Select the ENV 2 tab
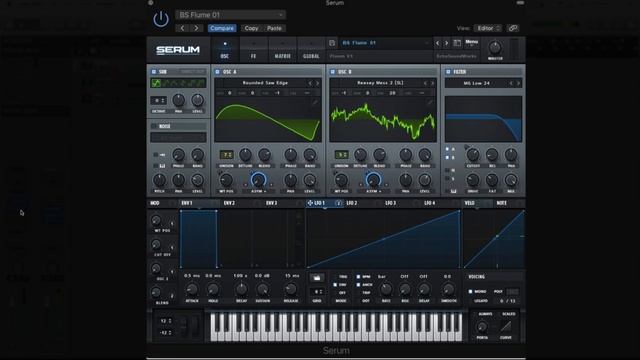The height and width of the screenshot is (360, 640). [229, 203]
